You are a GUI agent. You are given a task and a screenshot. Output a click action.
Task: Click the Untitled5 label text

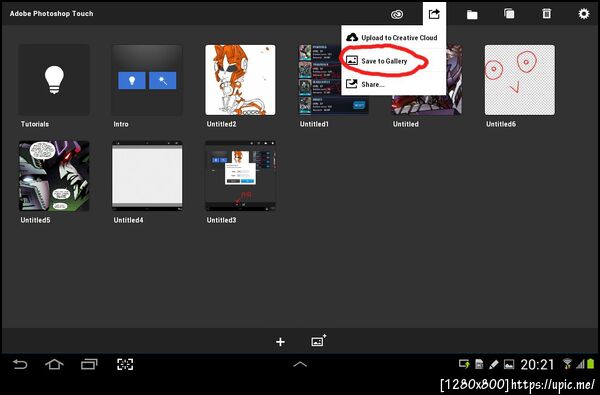[x=35, y=220]
